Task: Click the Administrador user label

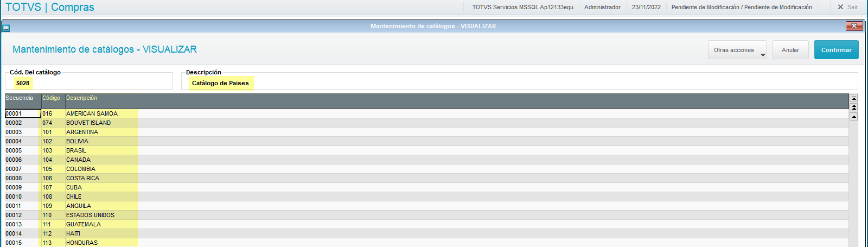Action: click(602, 7)
